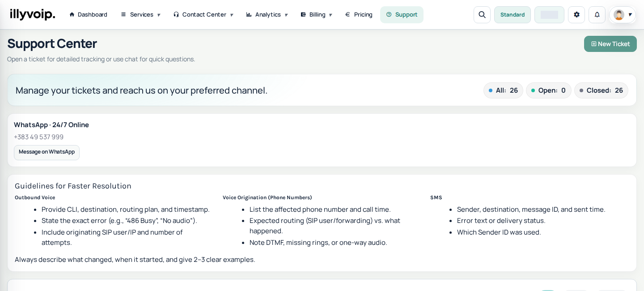Filter tickets by All: 26

[x=503, y=90]
